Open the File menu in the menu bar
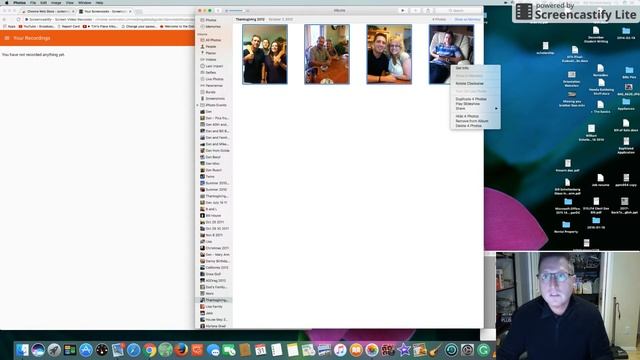 [x=33, y=2]
